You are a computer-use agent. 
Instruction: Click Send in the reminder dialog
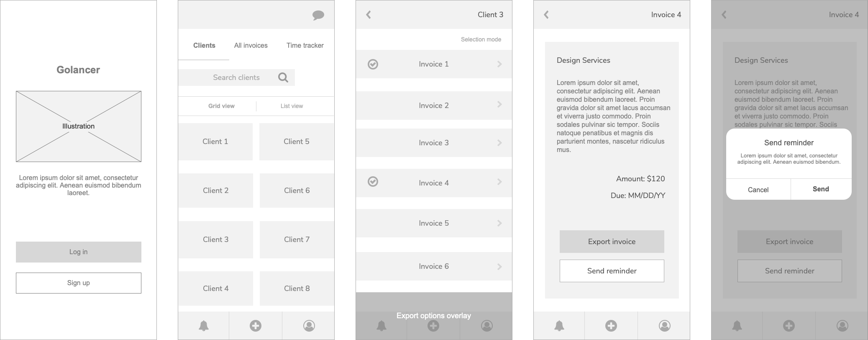pos(821,189)
